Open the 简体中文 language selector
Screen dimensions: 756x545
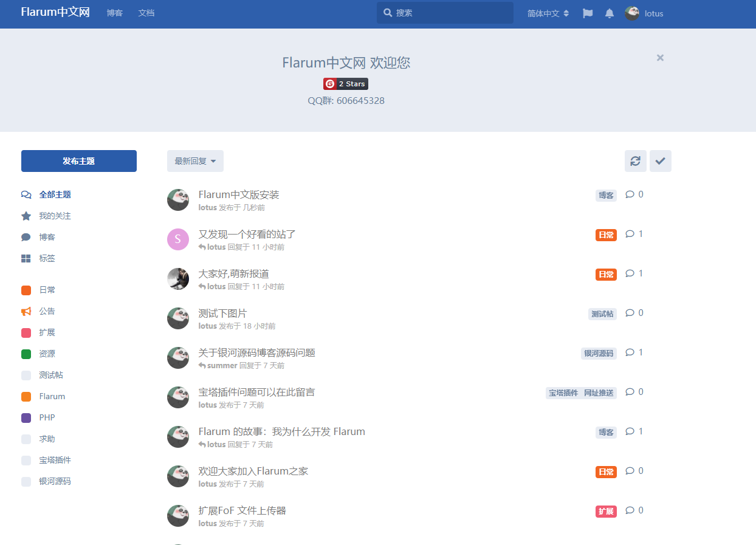(546, 13)
